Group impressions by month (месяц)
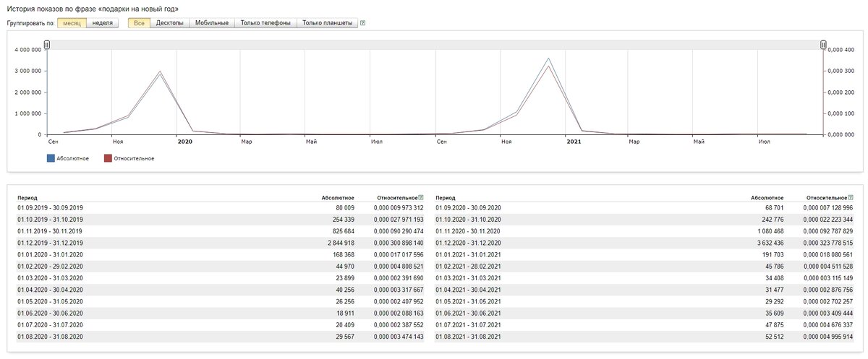Screen dimensions: 868x359 coord(72,23)
